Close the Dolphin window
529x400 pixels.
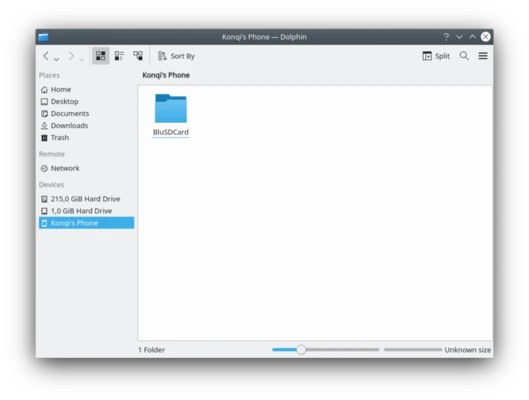pyautogui.click(x=485, y=37)
